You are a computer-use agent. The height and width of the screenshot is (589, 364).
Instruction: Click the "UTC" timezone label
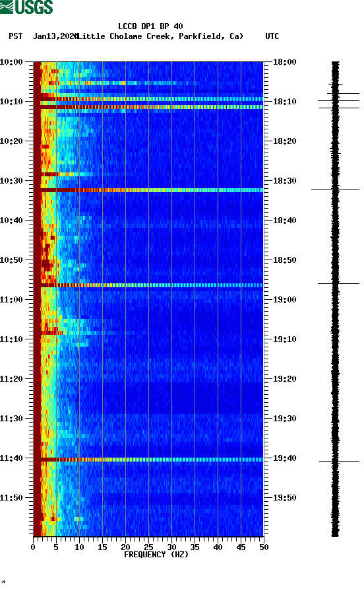[272, 36]
